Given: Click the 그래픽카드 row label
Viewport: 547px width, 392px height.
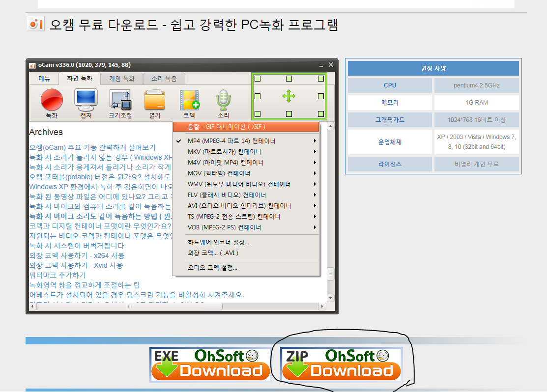Looking at the screenshot, I should pos(390,120).
